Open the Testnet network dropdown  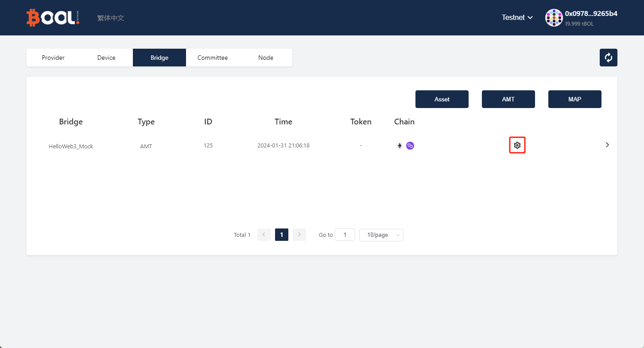(x=517, y=18)
